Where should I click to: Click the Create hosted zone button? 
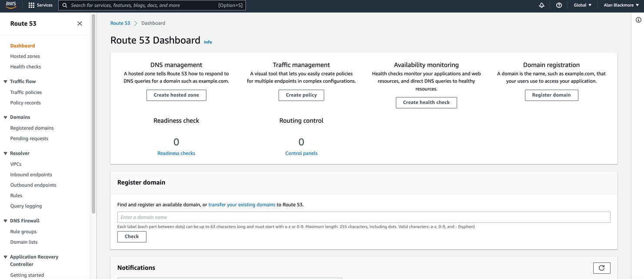(x=176, y=95)
